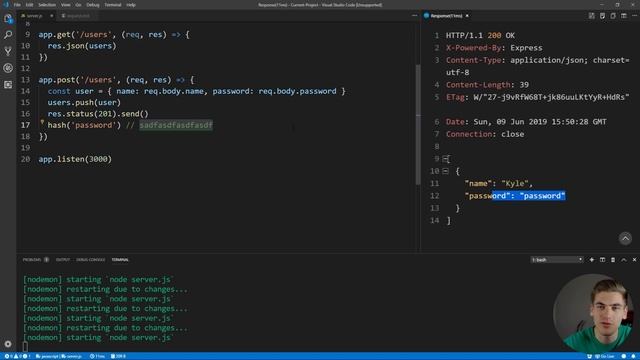Maximize the panel with chevron up icon

point(623,260)
